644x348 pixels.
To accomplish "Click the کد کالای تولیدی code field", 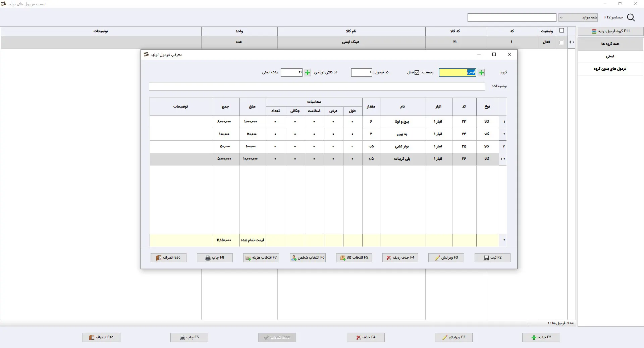I will [291, 72].
